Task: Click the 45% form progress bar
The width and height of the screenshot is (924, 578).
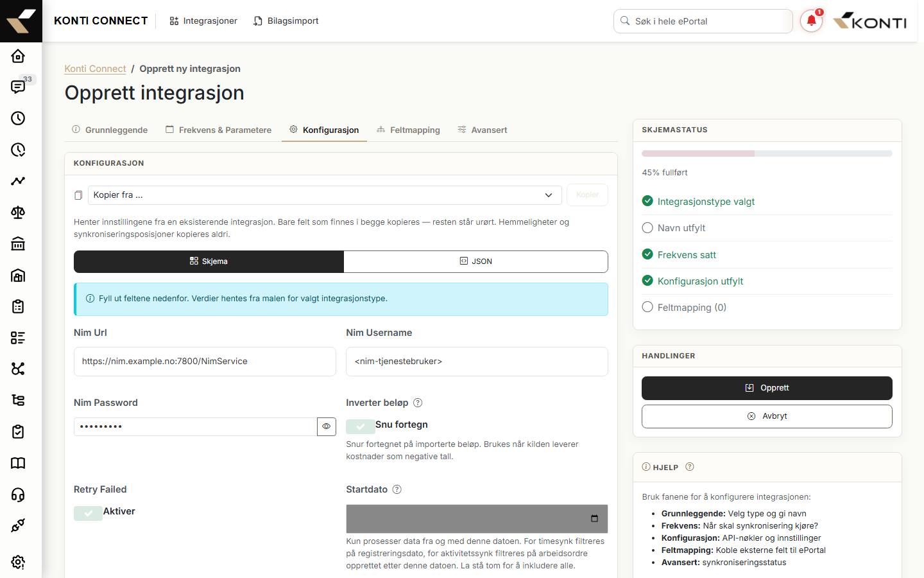Action: pos(767,153)
